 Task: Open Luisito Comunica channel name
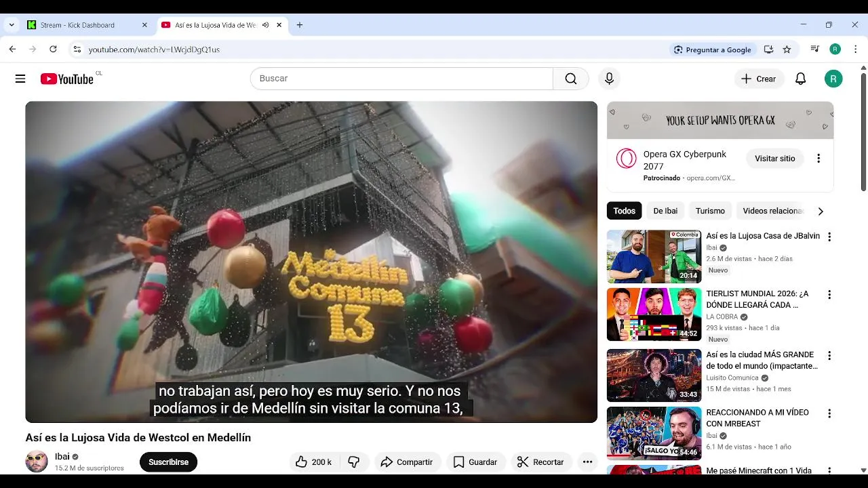coord(732,378)
